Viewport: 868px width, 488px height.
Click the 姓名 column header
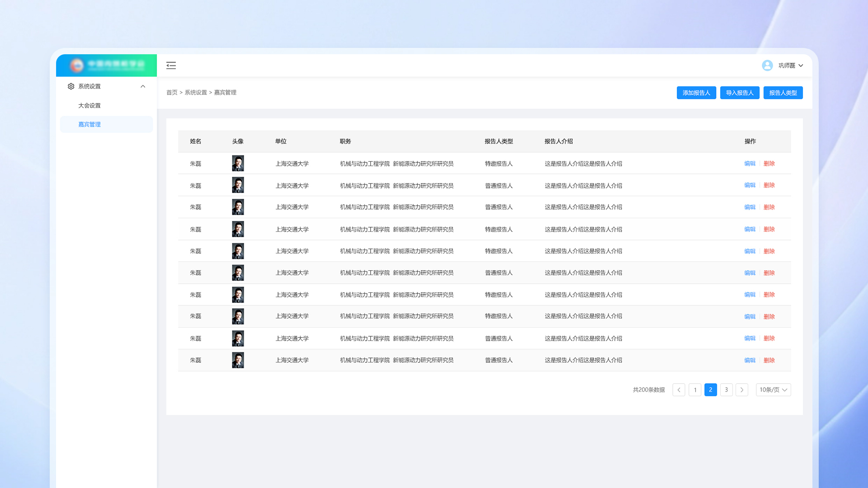point(196,141)
